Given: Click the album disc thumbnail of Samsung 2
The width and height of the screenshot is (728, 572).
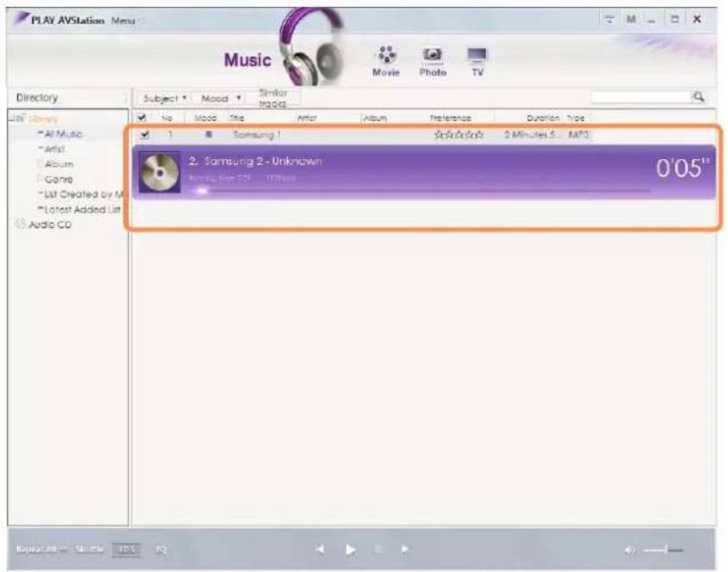Looking at the screenshot, I should pos(160,173).
